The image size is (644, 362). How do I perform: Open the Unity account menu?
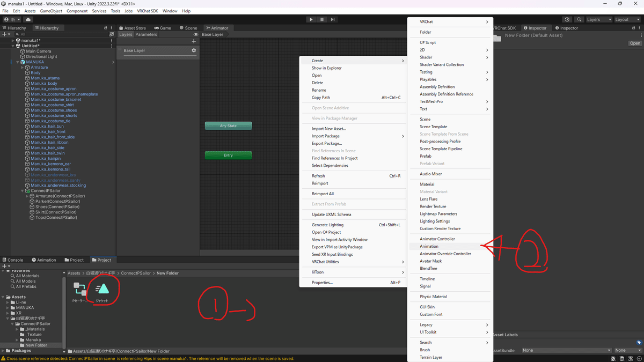(x=12, y=19)
